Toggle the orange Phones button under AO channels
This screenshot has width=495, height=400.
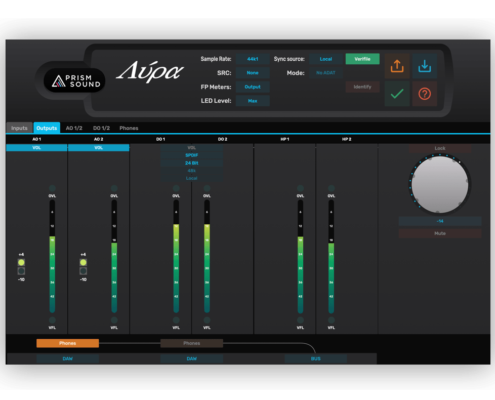tap(68, 343)
